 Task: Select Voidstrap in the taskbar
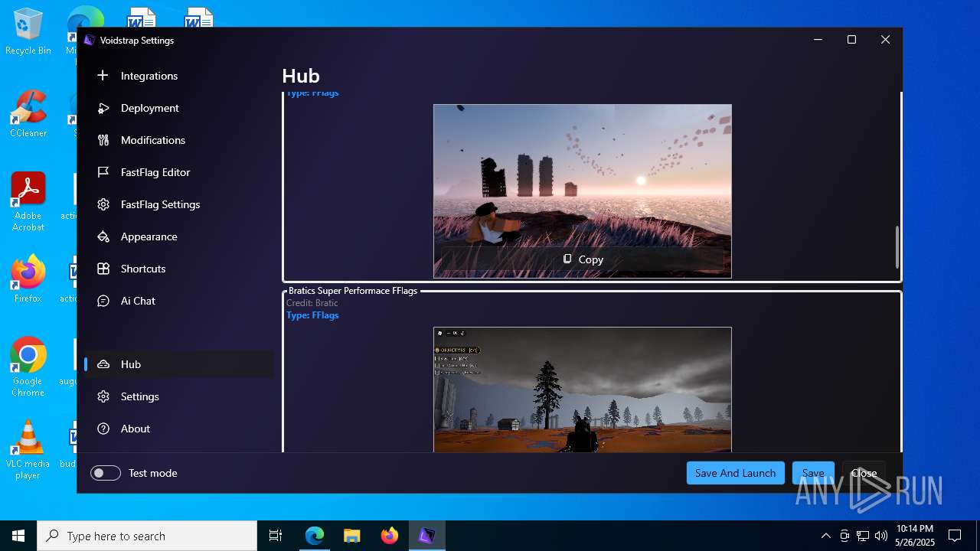(x=426, y=536)
